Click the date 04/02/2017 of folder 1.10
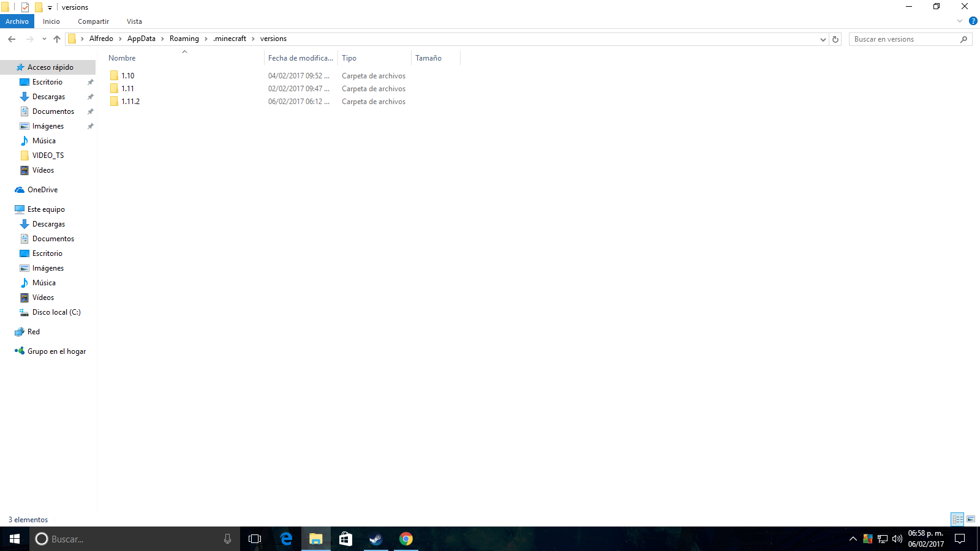Screen dimensions: 980x551 click(299, 76)
